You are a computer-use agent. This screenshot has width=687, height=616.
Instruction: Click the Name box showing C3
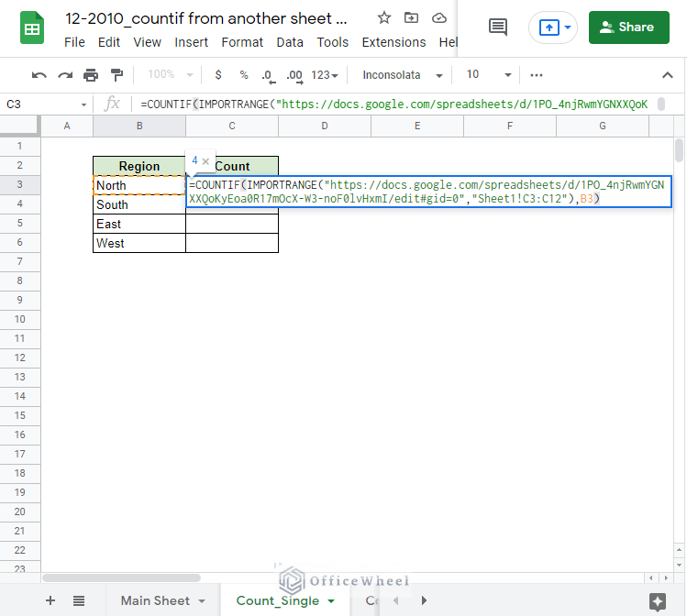pos(41,104)
